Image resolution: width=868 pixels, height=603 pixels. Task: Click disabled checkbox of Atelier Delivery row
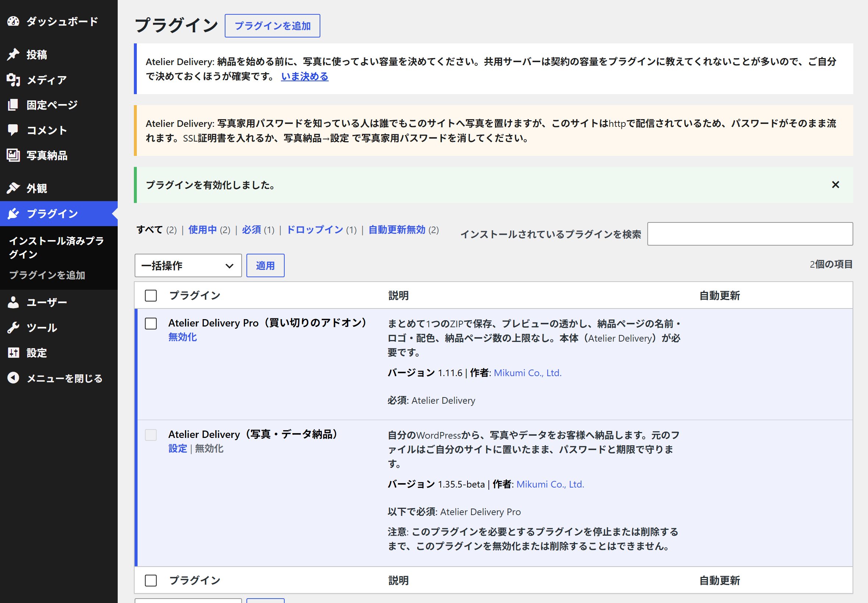coord(151,435)
